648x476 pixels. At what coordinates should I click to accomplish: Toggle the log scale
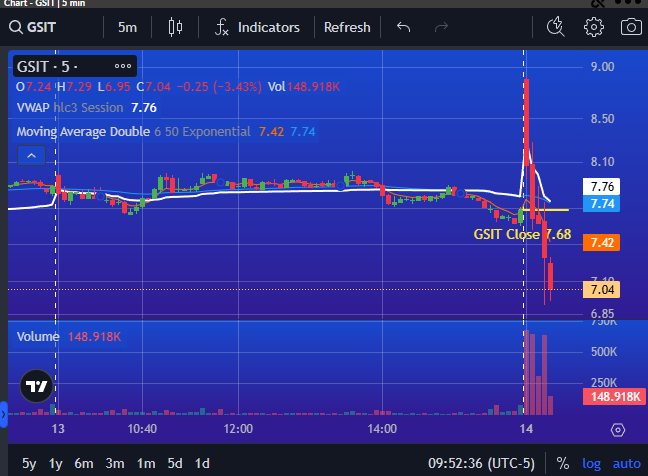click(x=591, y=464)
